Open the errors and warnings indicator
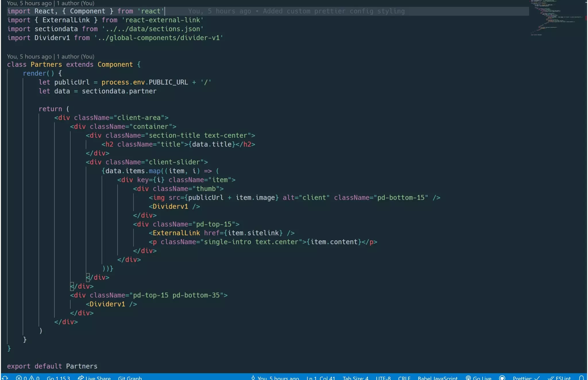 (28, 378)
